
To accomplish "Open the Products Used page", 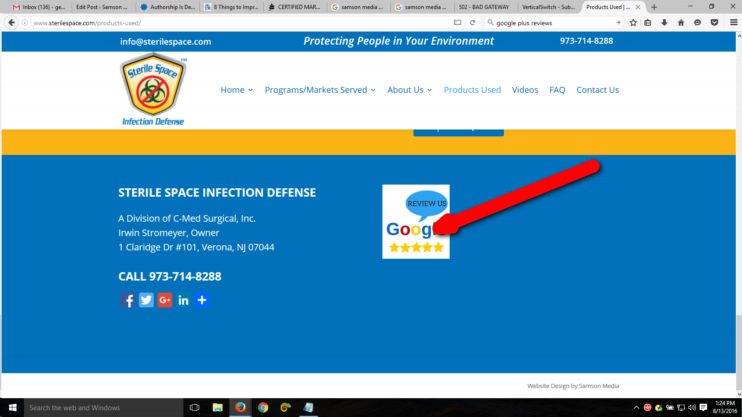I will coord(472,90).
